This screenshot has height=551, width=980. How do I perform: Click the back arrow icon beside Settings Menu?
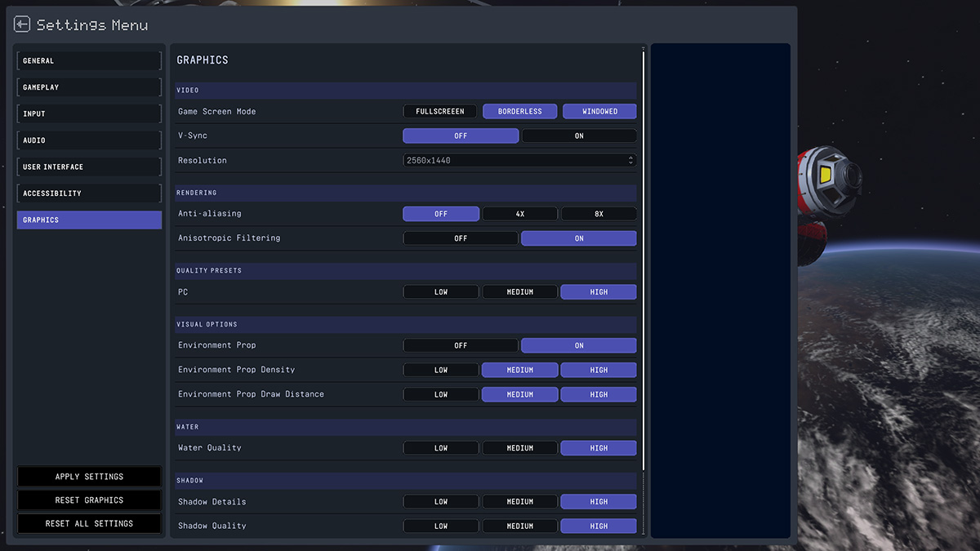click(22, 24)
